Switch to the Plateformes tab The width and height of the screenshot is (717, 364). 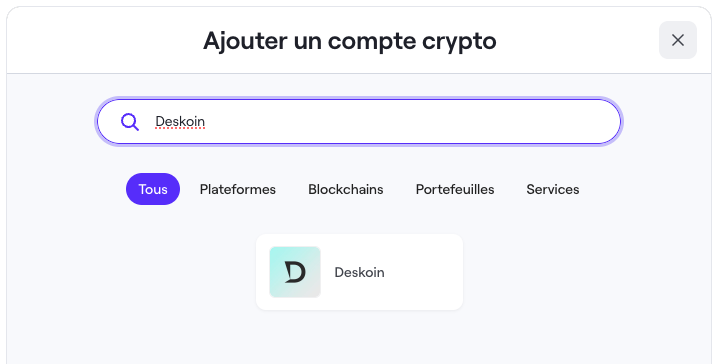238,189
